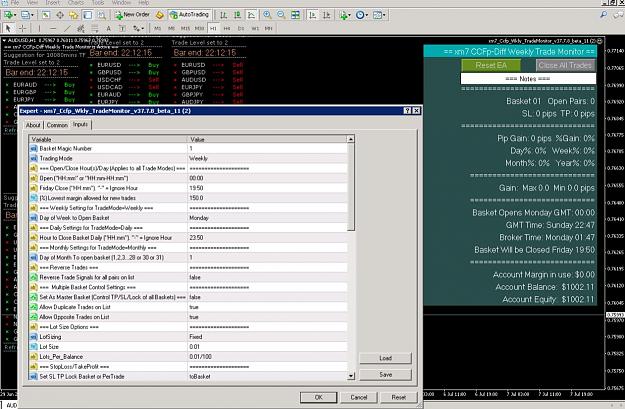Click the New Order toolbar button
The width and height of the screenshot is (625, 409).
click(x=132, y=15)
